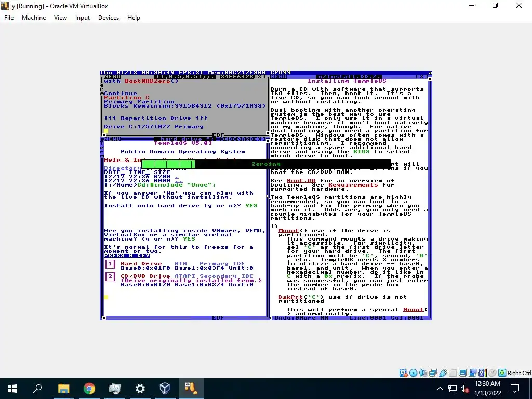Open the Windows Start menu
Image resolution: width=532 pixels, height=399 pixels.
(12, 389)
